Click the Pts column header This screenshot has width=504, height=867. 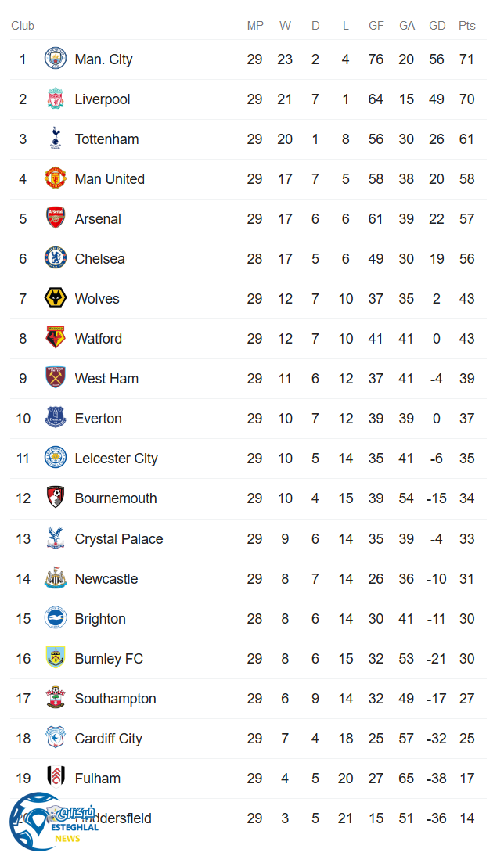467,26
